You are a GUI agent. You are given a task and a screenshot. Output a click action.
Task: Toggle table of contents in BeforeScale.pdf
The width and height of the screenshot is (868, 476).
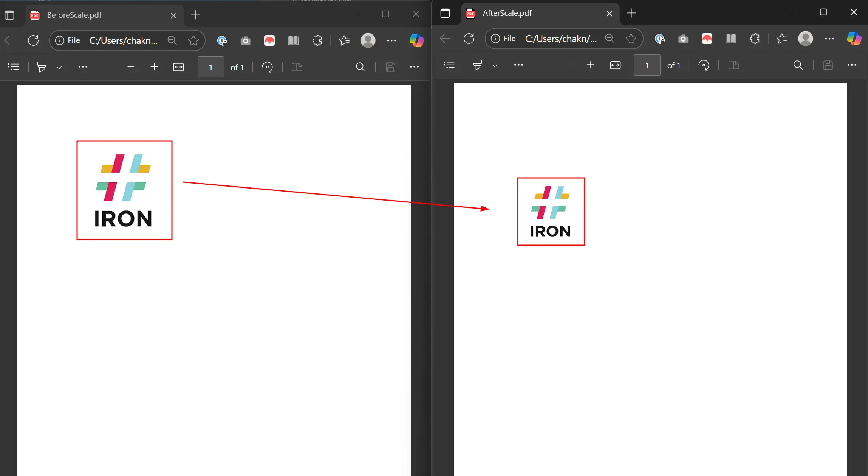[x=13, y=67]
